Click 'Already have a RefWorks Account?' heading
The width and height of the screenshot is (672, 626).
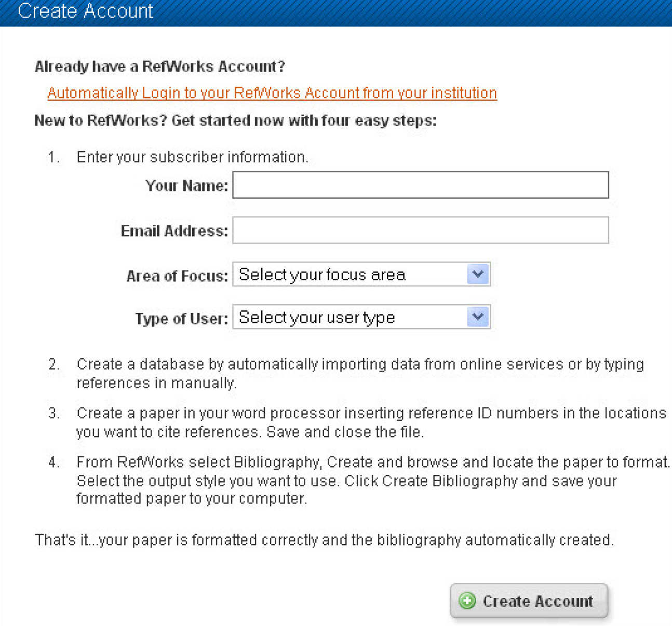pos(159,66)
